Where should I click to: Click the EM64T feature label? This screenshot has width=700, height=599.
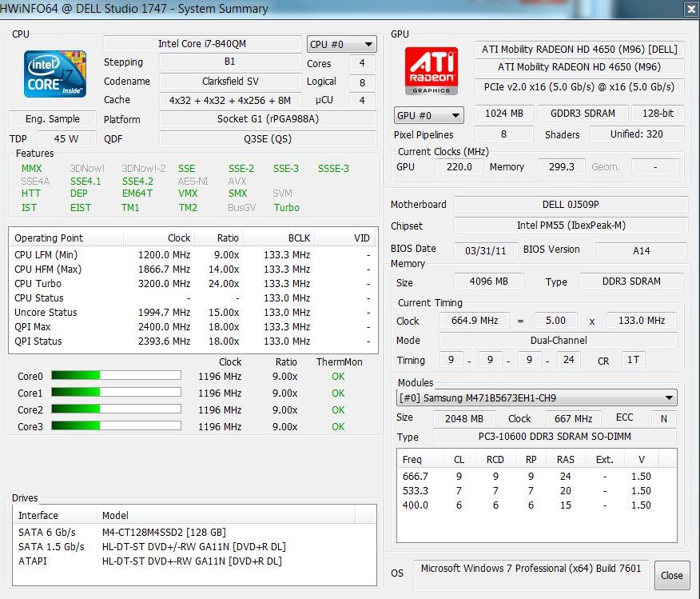137,193
